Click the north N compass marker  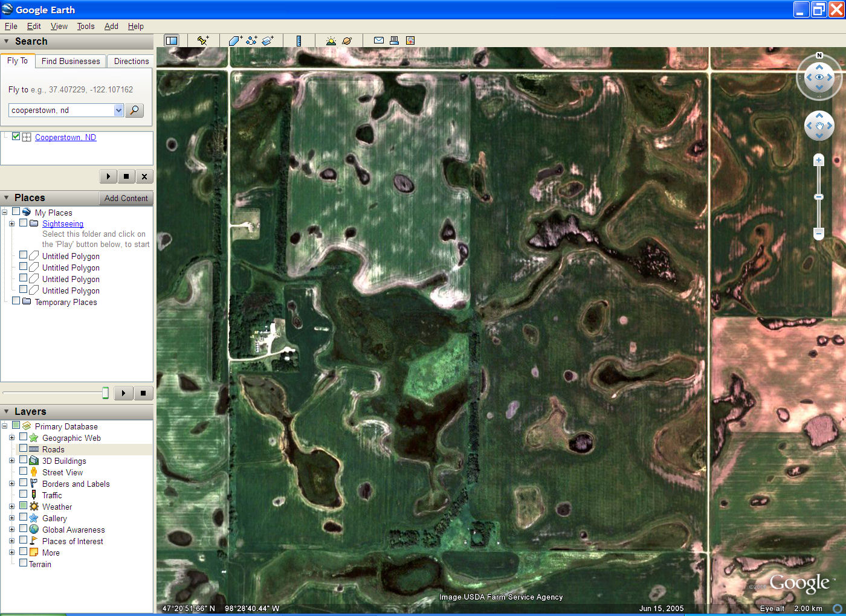(819, 56)
